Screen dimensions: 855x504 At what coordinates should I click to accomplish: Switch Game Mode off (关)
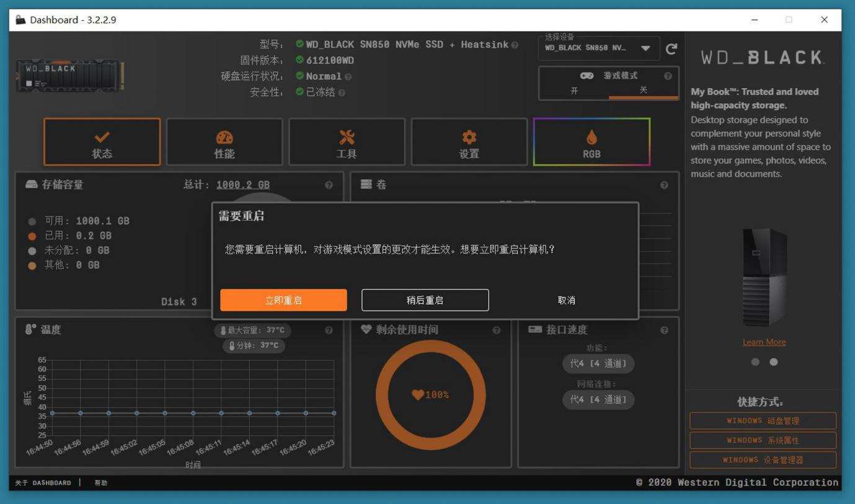pyautogui.click(x=644, y=91)
